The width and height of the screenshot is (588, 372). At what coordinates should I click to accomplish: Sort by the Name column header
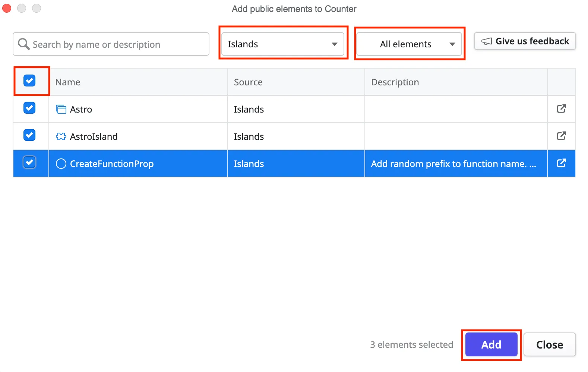click(138, 82)
